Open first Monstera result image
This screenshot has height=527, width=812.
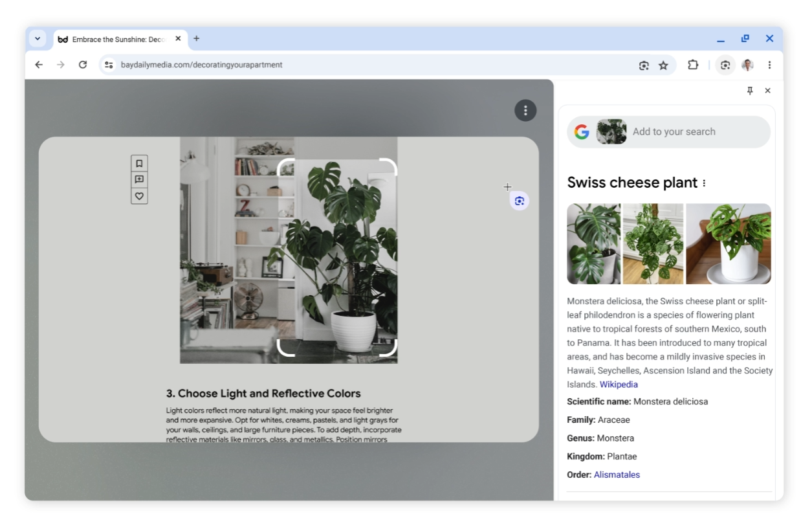pos(593,244)
